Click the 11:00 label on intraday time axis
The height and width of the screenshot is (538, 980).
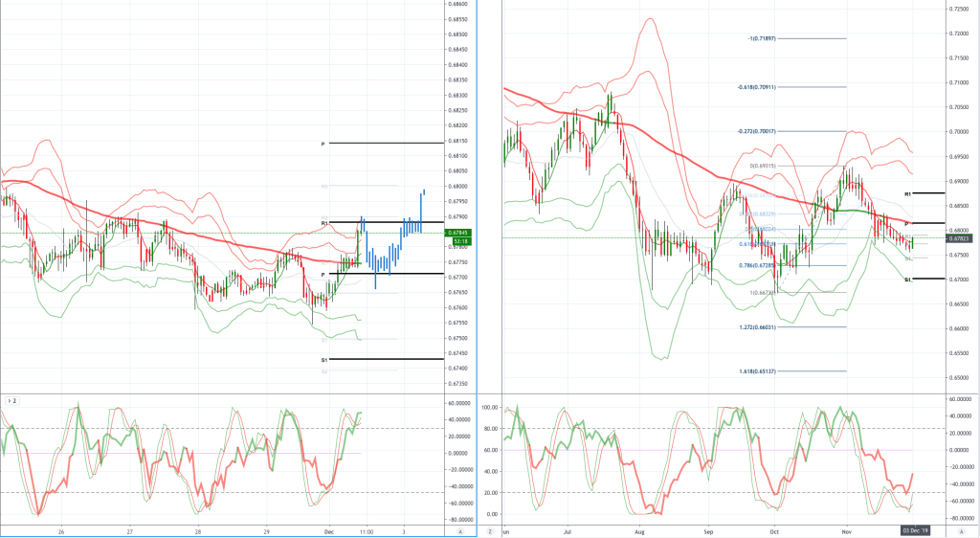[x=367, y=531]
